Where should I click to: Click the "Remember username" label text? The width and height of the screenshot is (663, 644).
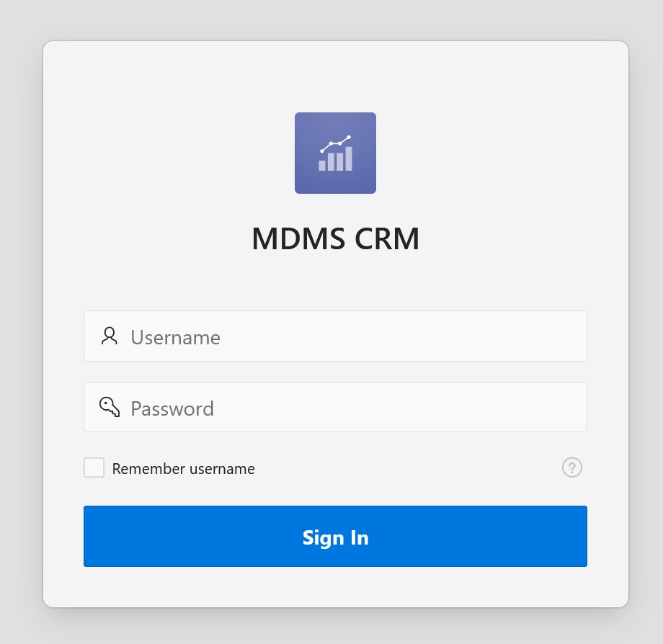point(183,469)
